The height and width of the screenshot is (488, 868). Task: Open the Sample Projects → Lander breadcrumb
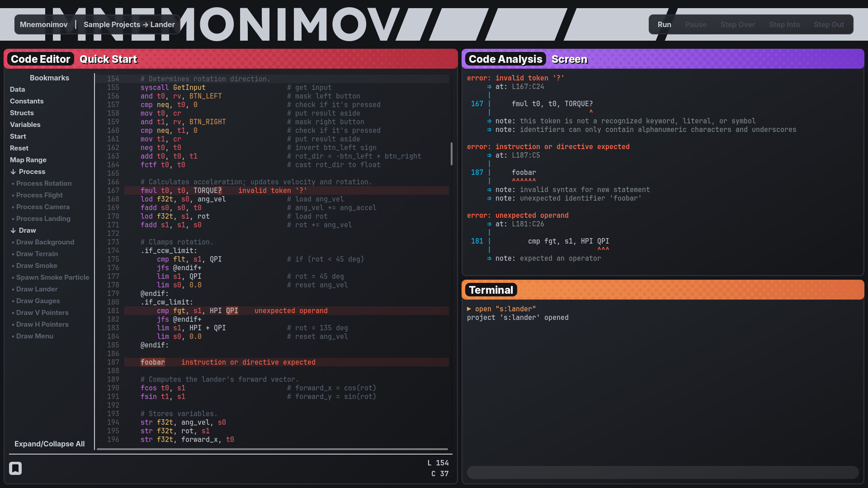click(x=129, y=24)
